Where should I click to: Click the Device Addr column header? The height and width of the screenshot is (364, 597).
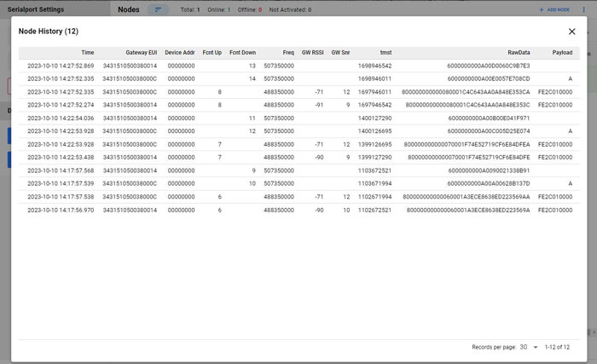point(180,53)
